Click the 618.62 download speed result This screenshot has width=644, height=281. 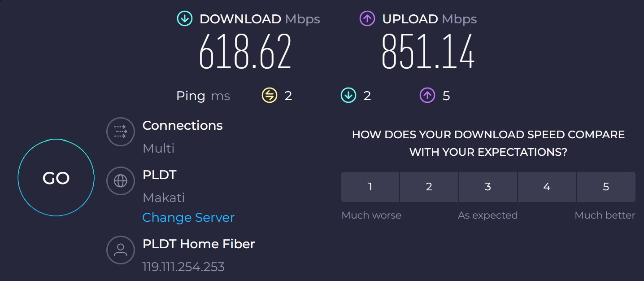pos(245,52)
